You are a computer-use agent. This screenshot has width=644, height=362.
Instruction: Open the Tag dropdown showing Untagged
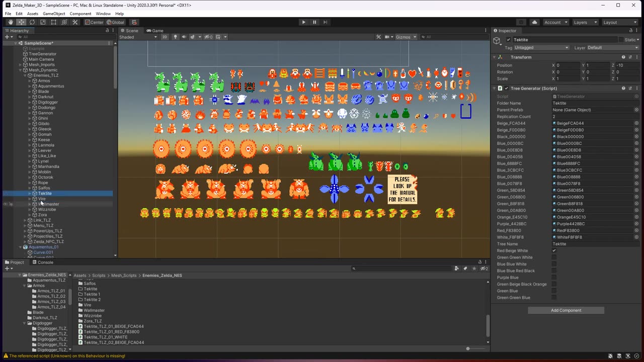(x=541, y=48)
